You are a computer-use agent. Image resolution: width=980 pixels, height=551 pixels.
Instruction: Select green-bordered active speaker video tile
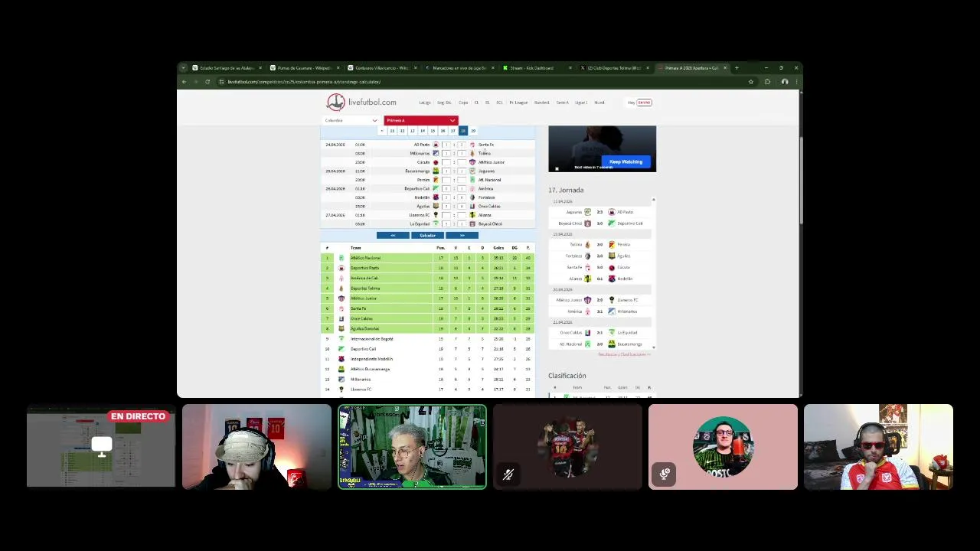(x=412, y=447)
